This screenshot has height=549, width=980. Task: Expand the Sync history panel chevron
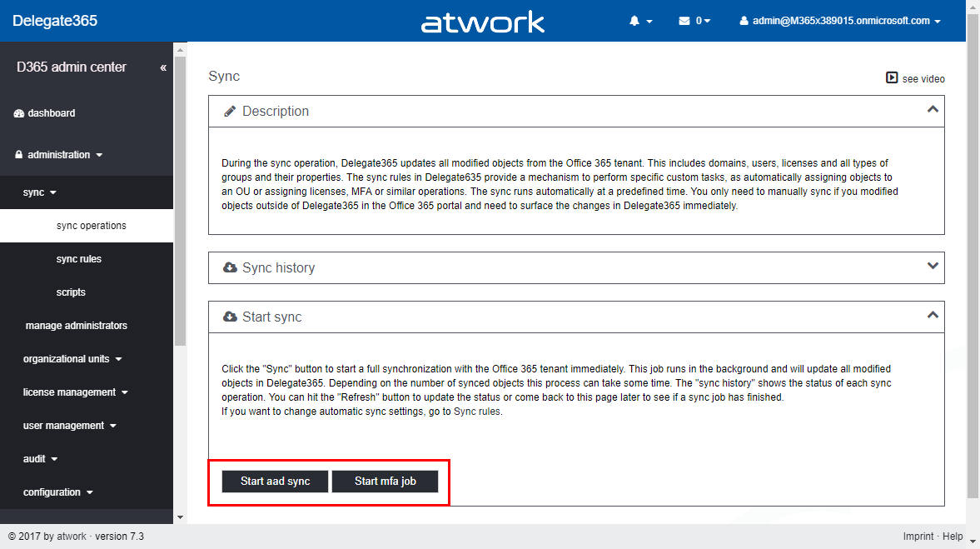(933, 266)
